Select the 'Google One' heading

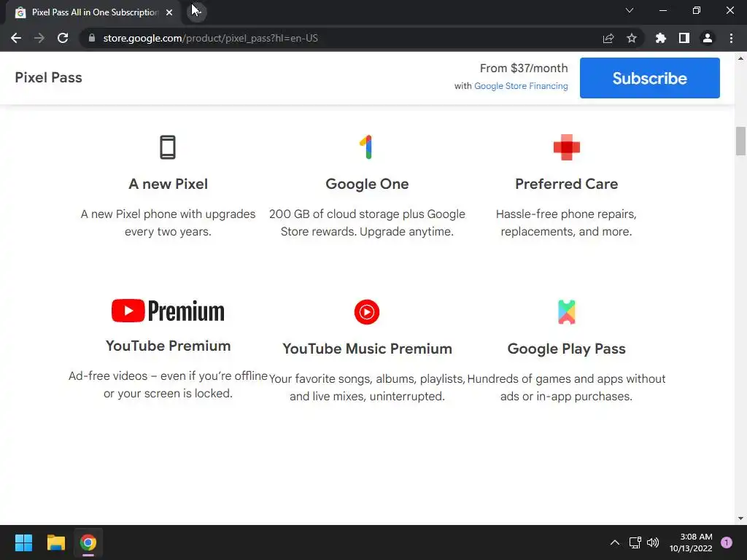(367, 184)
